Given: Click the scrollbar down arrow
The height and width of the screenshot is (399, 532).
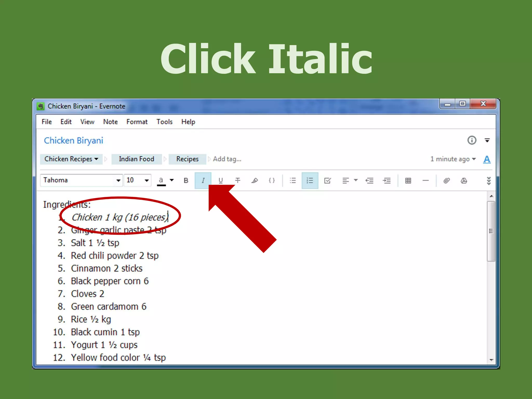Looking at the screenshot, I should tap(491, 360).
